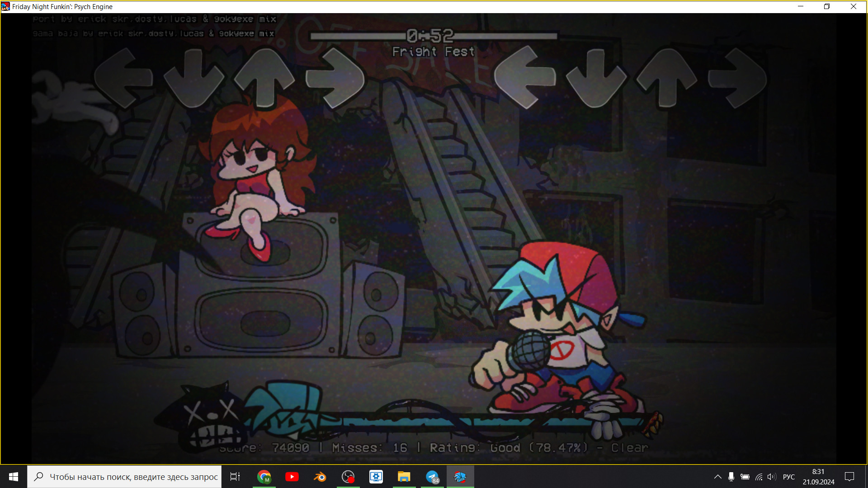Open File Explorer from the taskbar
The image size is (868, 488).
(404, 477)
